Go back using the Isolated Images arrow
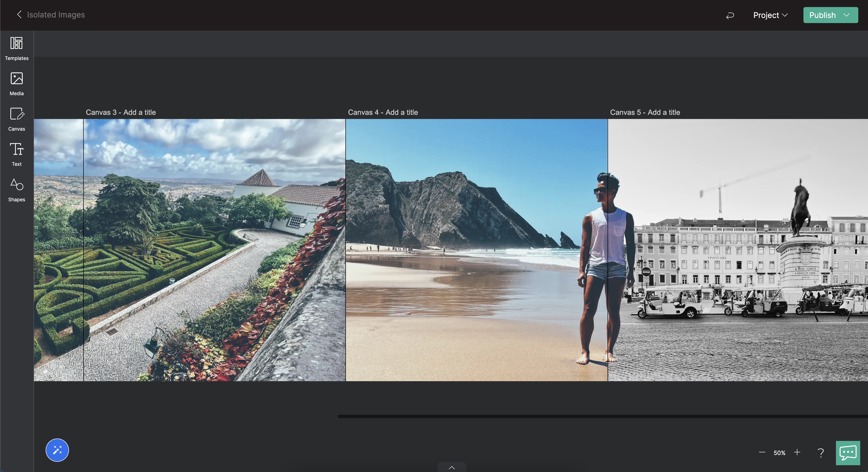 click(x=19, y=15)
